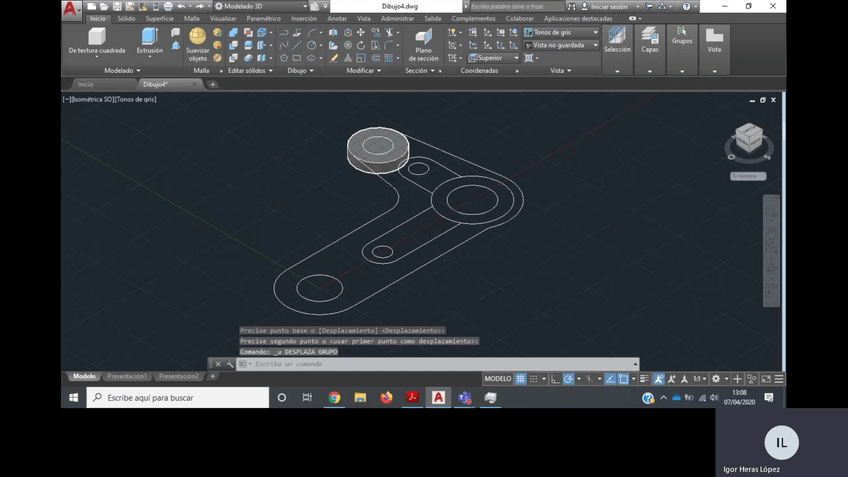Click the Grupos panel icon

tap(681, 33)
